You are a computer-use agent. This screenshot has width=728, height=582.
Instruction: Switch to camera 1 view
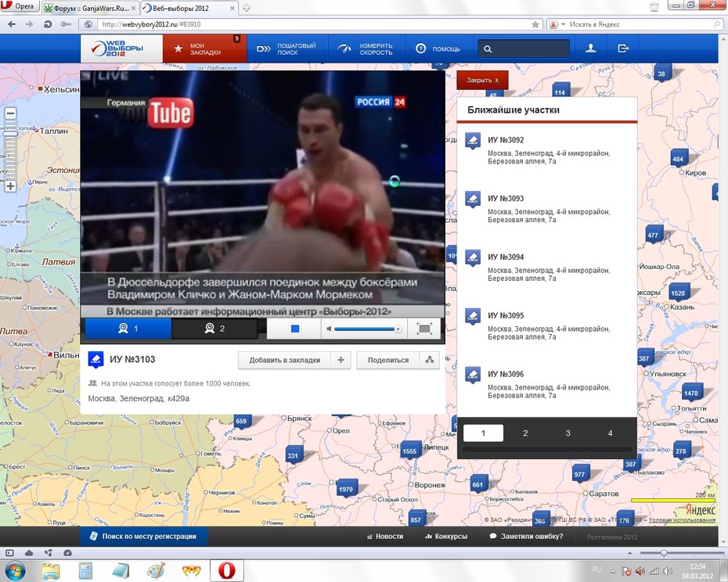(128, 329)
